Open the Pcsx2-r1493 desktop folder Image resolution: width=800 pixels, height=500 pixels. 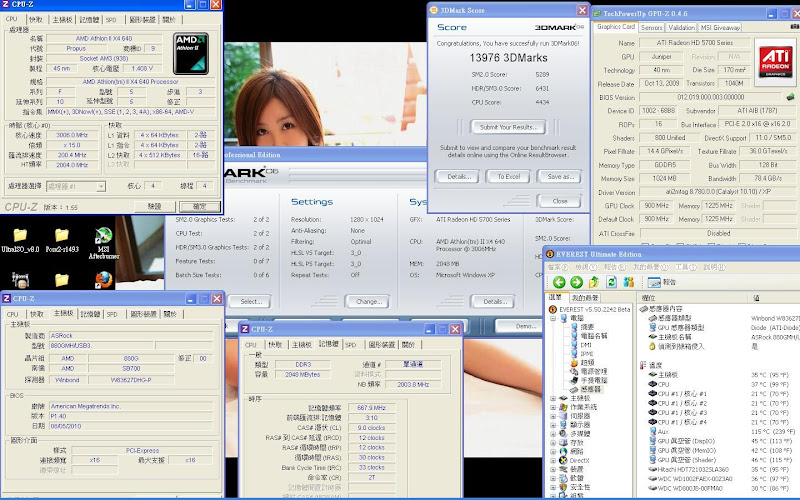[x=62, y=240]
